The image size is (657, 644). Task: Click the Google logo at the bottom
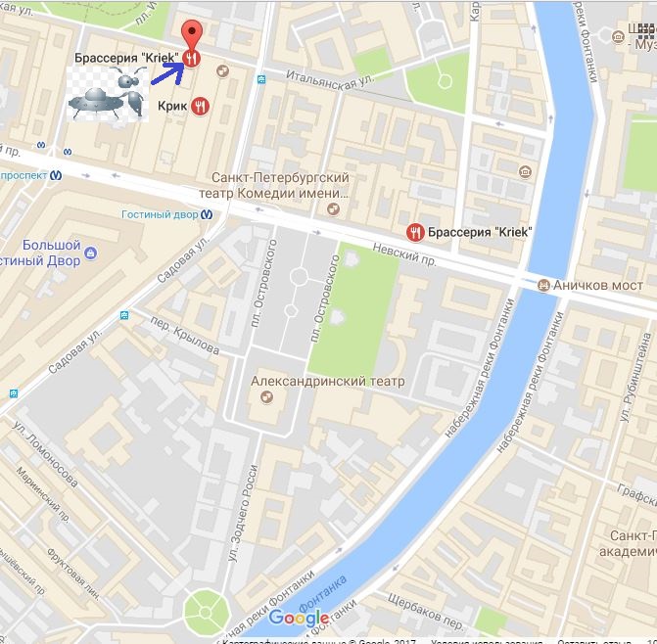299,618
